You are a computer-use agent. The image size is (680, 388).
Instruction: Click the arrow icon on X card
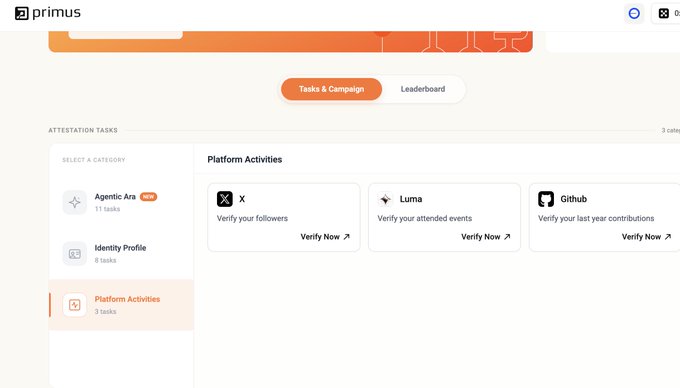(347, 237)
